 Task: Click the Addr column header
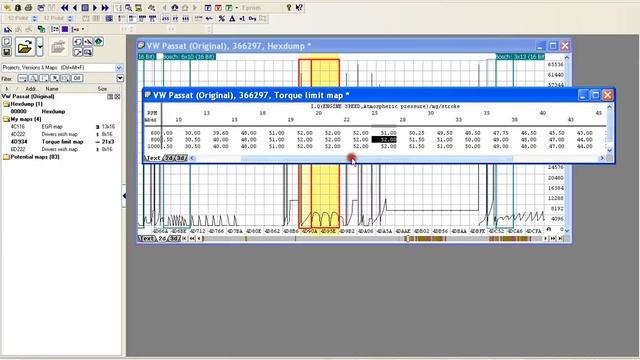(31, 89)
